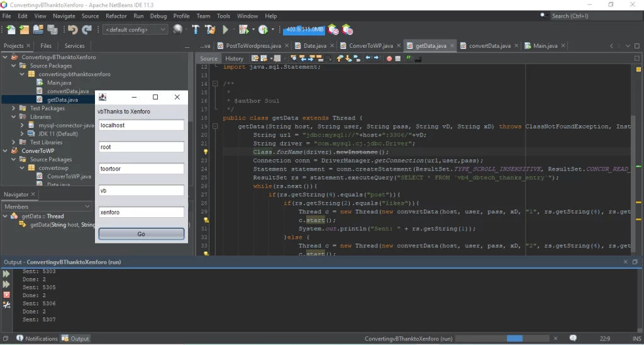This screenshot has width=644, height=345.
Task: Click the Debug Project icon
Action: pos(244,30)
